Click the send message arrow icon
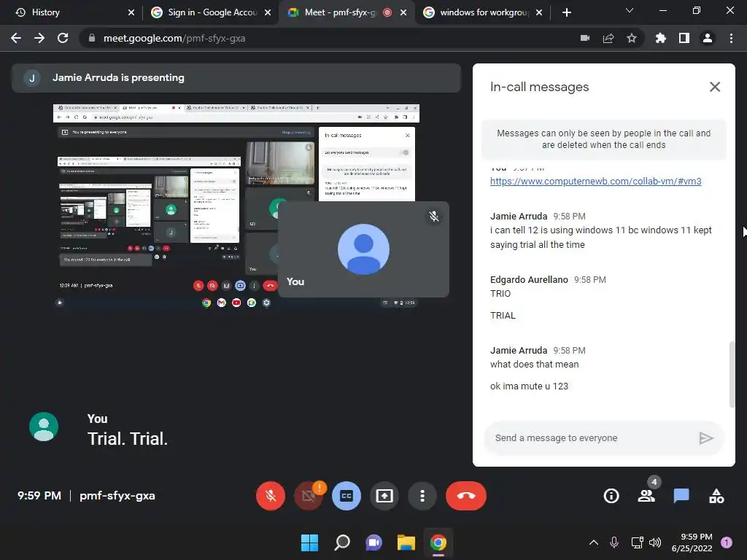The height and width of the screenshot is (560, 747). (706, 438)
